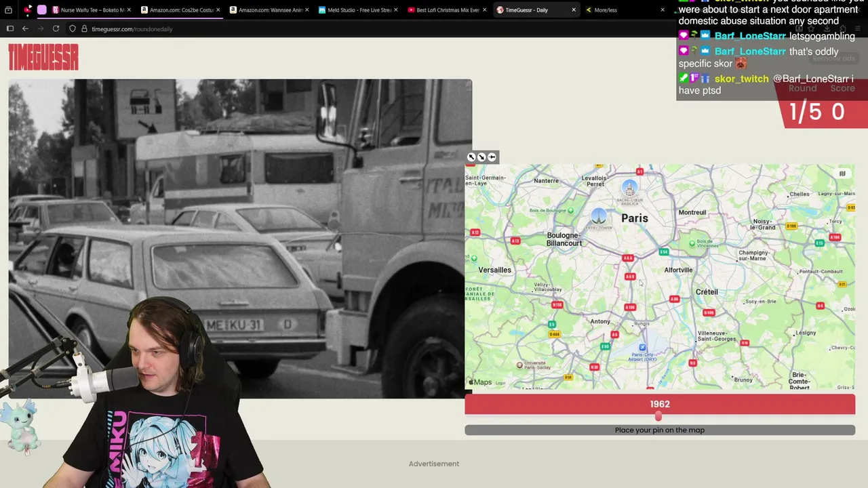Switch to the pinned pink square tab
Image resolution: width=868 pixels, height=488 pixels.
[x=42, y=9]
